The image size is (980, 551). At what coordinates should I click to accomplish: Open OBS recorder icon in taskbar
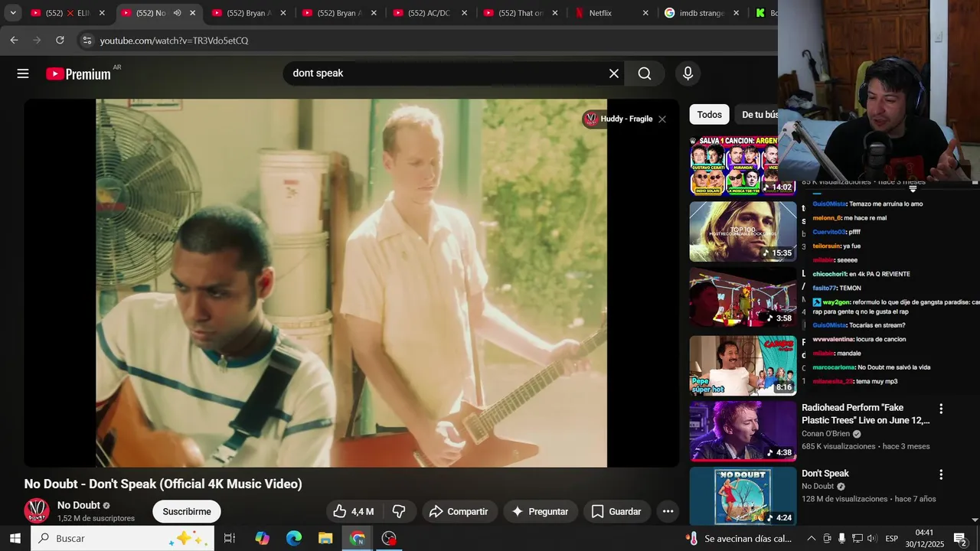click(389, 538)
